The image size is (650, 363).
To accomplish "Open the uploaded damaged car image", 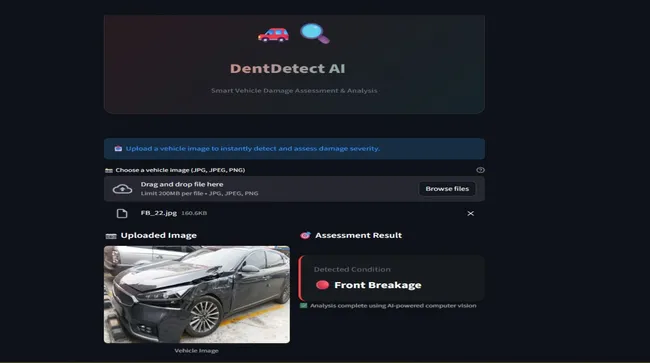I will (x=197, y=294).
